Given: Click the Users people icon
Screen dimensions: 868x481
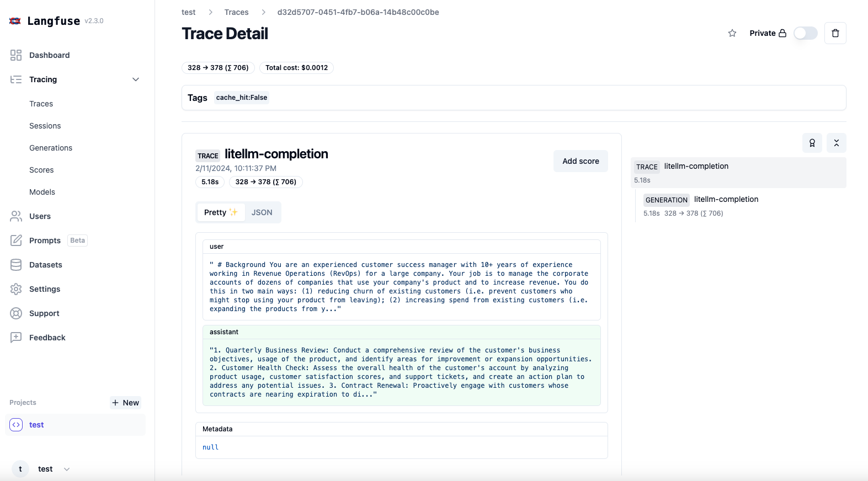Looking at the screenshot, I should [x=16, y=216].
